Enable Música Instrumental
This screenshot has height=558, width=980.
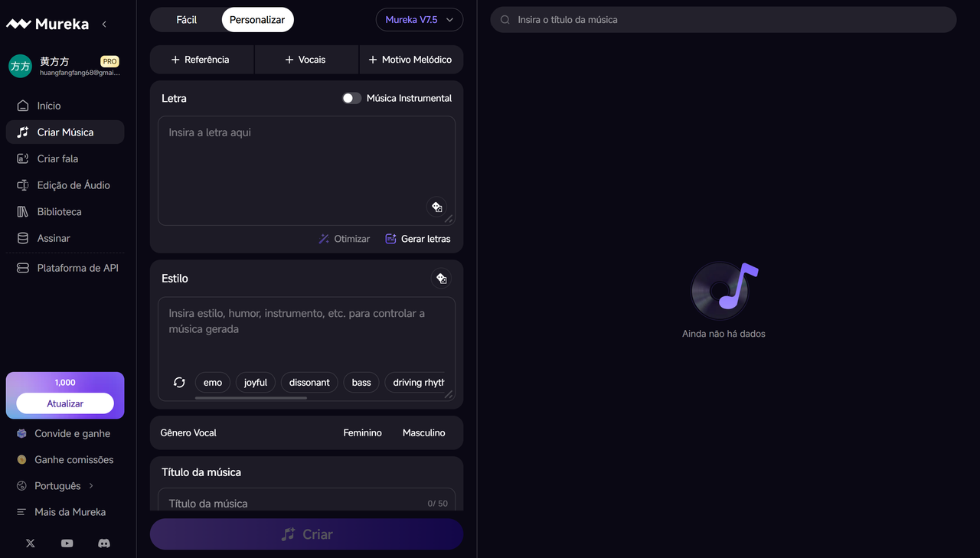351,98
